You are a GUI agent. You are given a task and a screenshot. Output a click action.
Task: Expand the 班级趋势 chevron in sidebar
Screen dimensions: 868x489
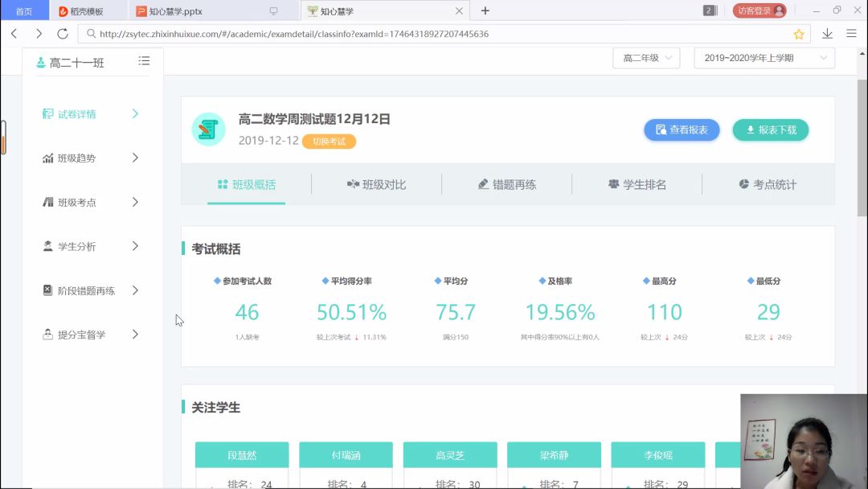pyautogui.click(x=136, y=158)
